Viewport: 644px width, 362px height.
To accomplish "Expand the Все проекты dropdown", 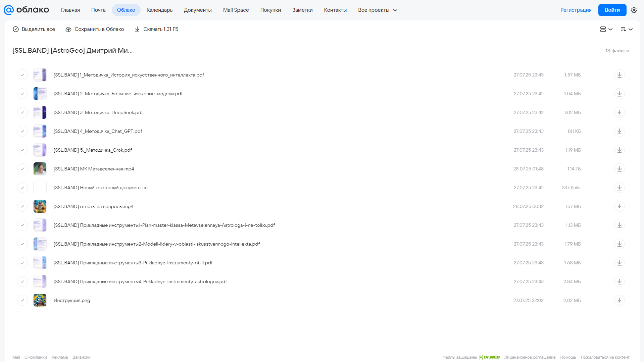I will point(378,10).
